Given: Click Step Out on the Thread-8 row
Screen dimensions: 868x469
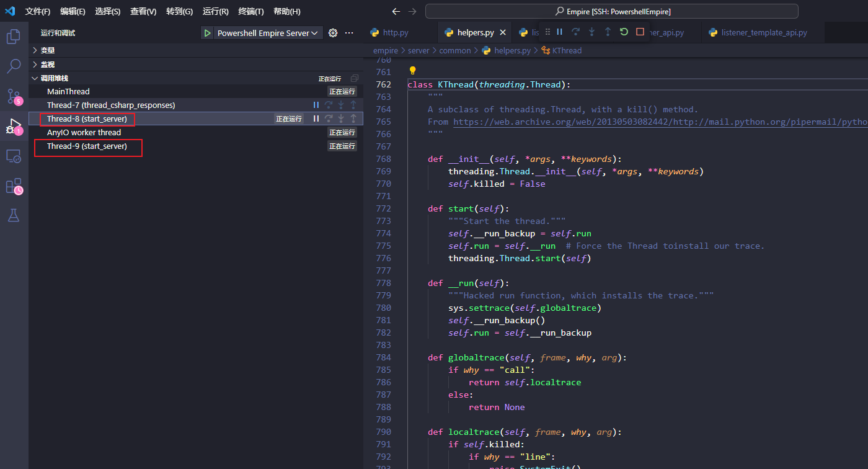Looking at the screenshot, I should 353,118.
